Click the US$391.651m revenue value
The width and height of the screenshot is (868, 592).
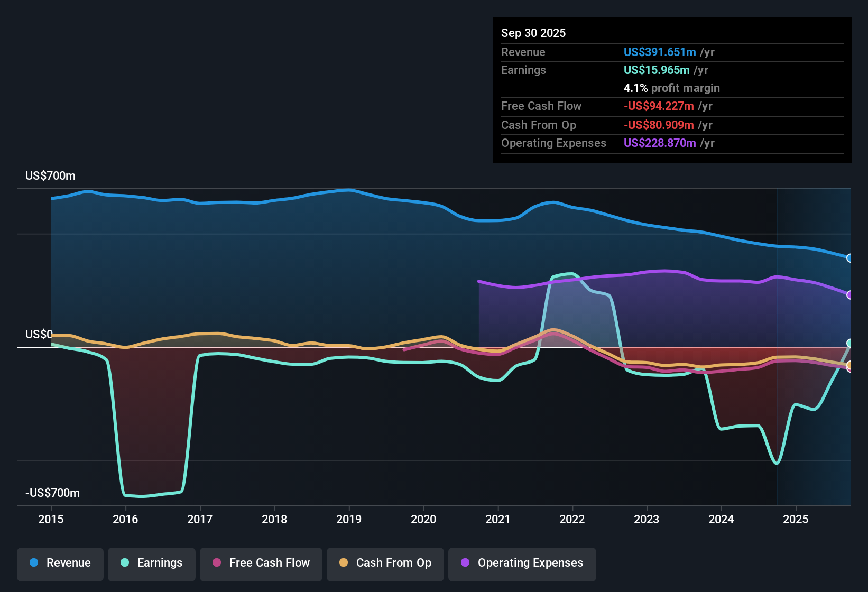pos(660,52)
